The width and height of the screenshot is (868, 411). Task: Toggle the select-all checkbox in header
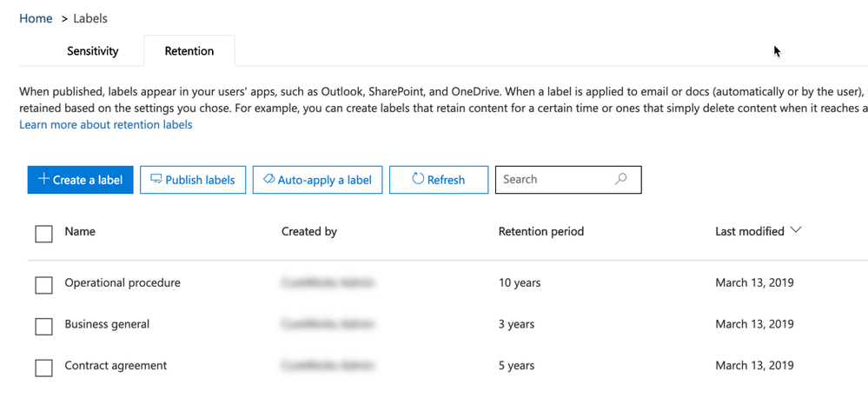(x=43, y=234)
